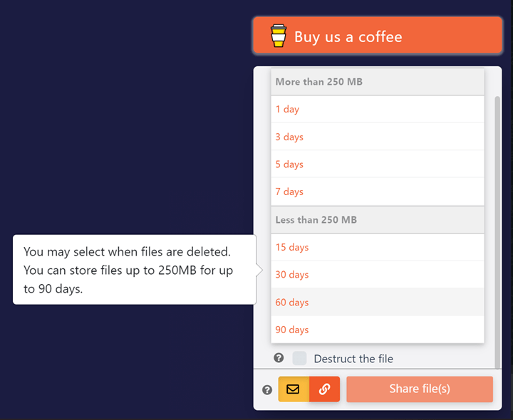This screenshot has width=513, height=420.
Task: Click the Less than 250 MB header
Action: (378, 220)
